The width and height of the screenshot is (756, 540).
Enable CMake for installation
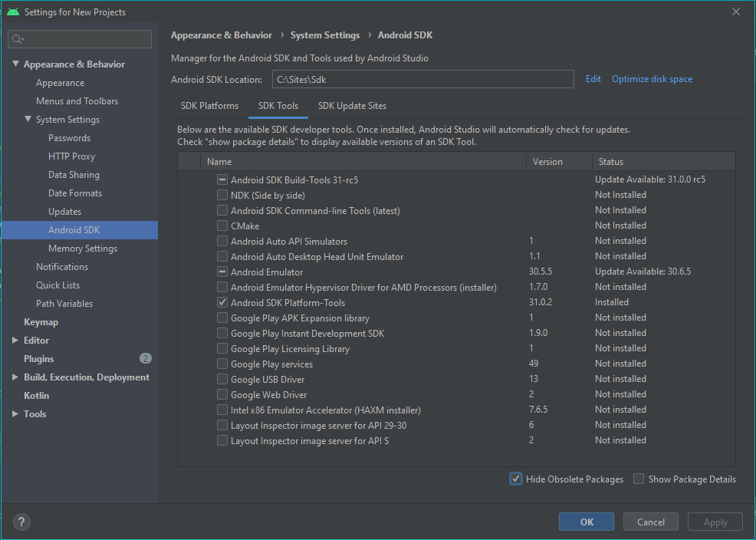click(x=222, y=225)
